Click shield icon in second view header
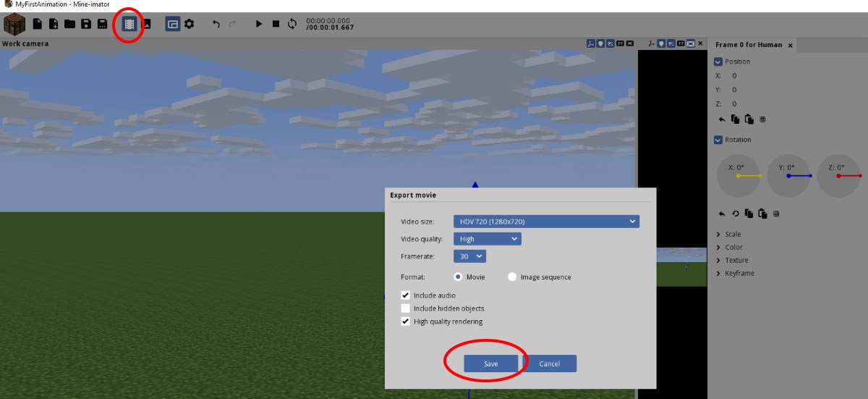This screenshot has width=868, height=399. (x=661, y=44)
